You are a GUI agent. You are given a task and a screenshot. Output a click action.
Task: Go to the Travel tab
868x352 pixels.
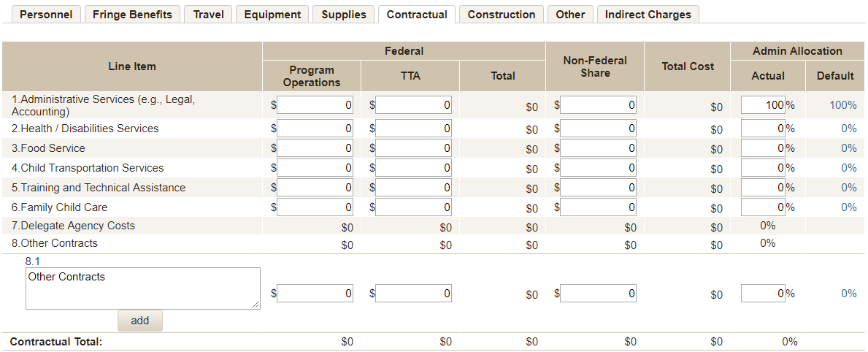coord(208,15)
